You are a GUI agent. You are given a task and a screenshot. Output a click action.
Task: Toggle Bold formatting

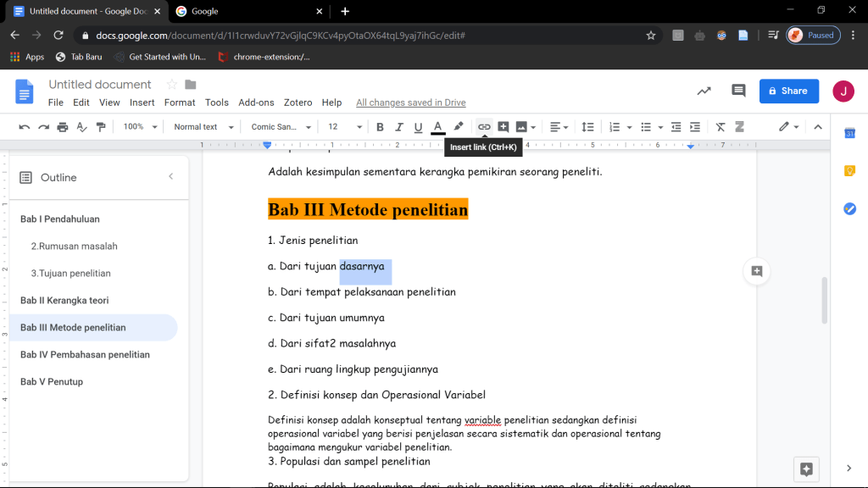click(x=380, y=127)
